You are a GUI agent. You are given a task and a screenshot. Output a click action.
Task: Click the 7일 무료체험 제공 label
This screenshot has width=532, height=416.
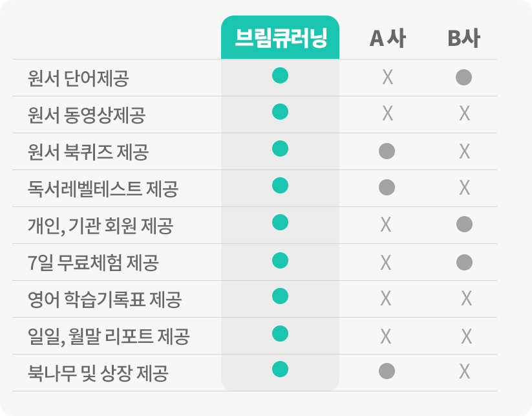pos(93,263)
